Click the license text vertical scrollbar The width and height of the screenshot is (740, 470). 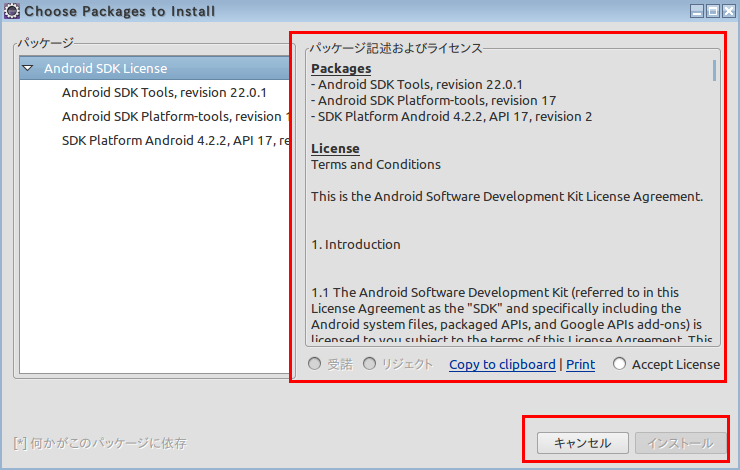click(x=714, y=200)
